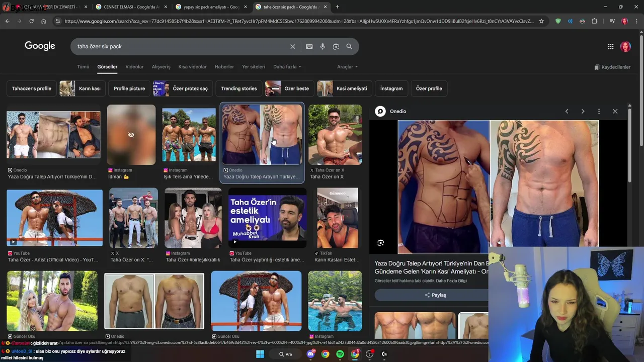The image size is (644, 362).
Task: Open Işık Ters ama Yinede Instagram thumbnail
Action: tap(189, 135)
